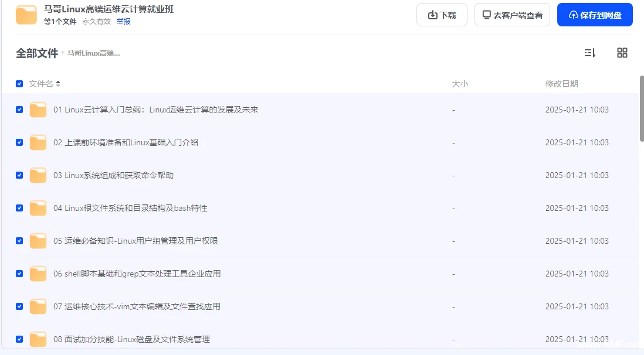The height and width of the screenshot is (355, 644).
Task: Click the vertical scrollbar thumb
Action: 641,108
